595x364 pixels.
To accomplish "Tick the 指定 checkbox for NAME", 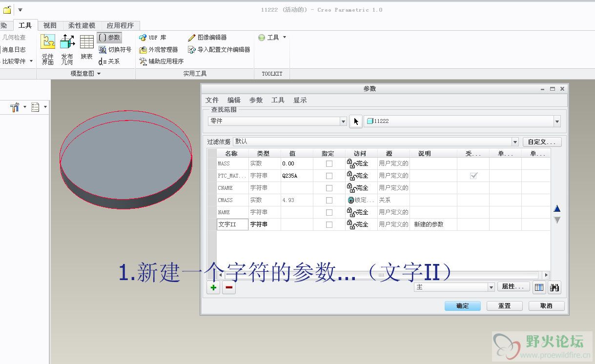I will click(329, 212).
